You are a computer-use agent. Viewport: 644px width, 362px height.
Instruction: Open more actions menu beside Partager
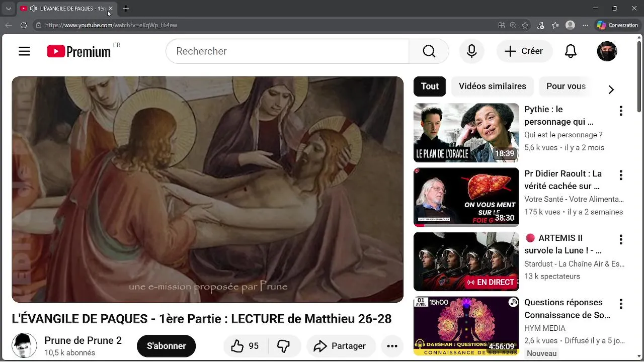click(392, 346)
